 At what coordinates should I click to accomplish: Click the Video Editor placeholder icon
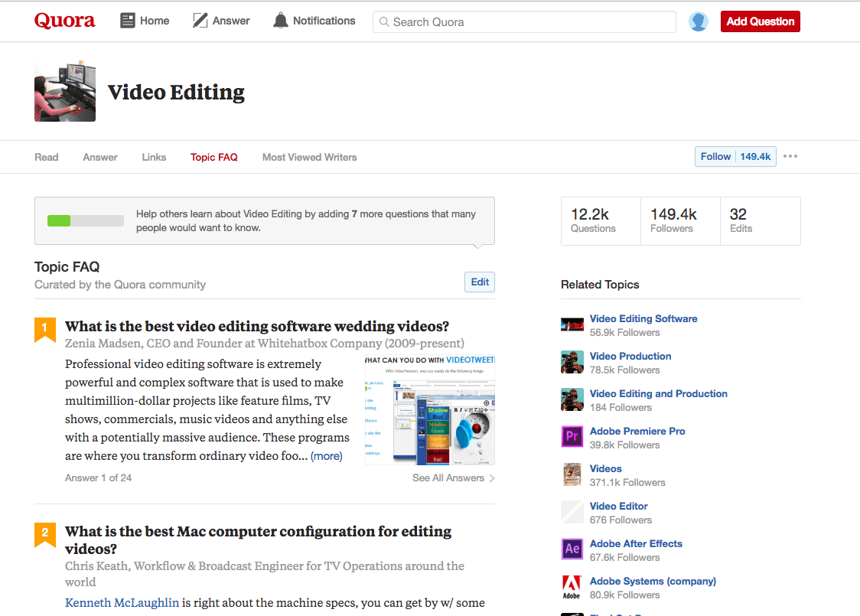coord(572,512)
